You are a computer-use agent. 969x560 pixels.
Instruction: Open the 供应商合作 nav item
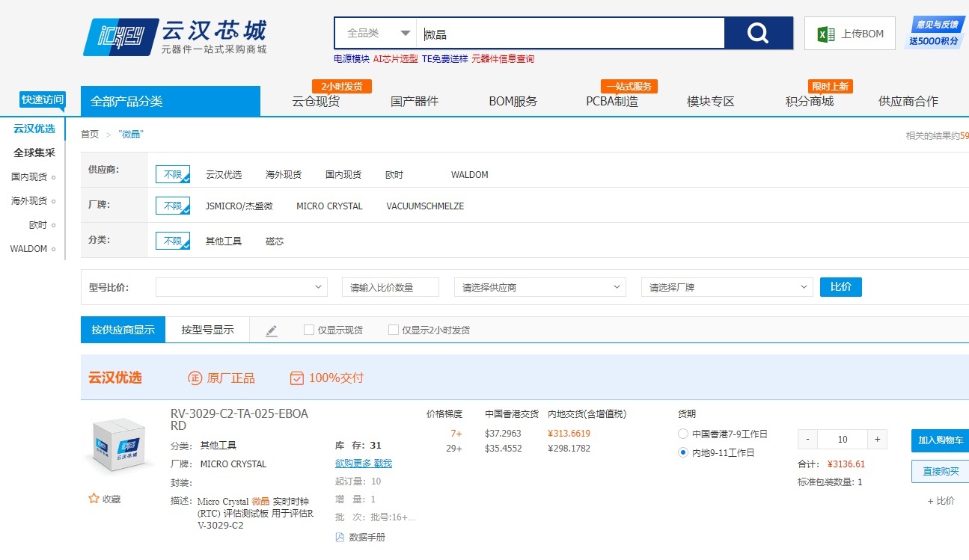908,101
